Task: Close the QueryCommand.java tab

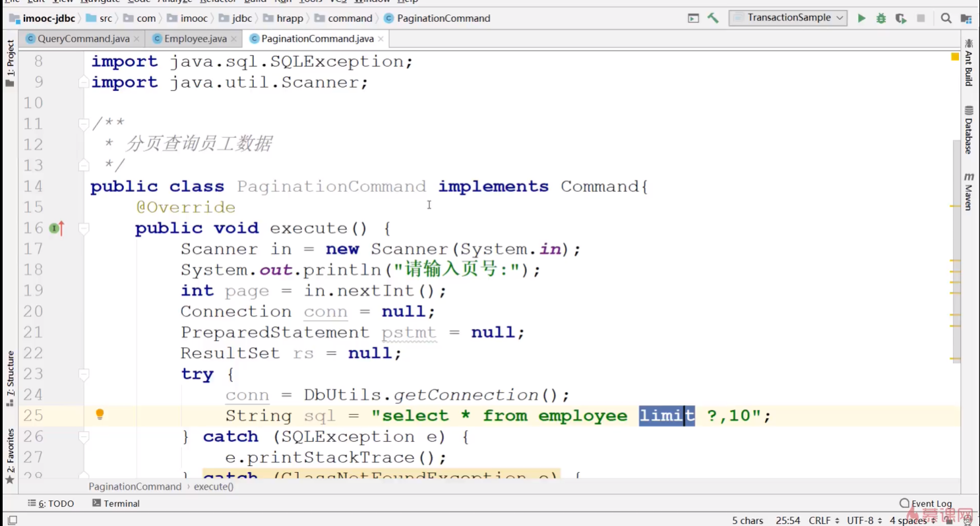Action: click(137, 39)
